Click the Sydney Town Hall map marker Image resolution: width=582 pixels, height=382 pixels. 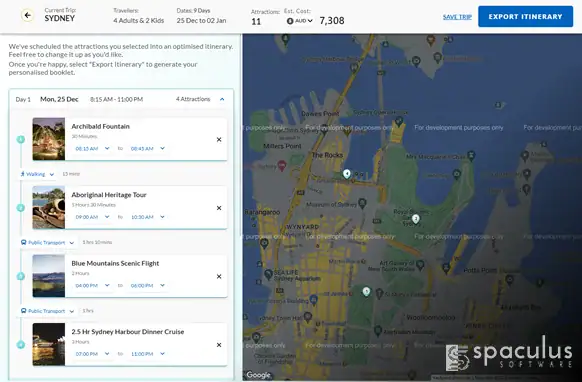[x=307, y=317]
